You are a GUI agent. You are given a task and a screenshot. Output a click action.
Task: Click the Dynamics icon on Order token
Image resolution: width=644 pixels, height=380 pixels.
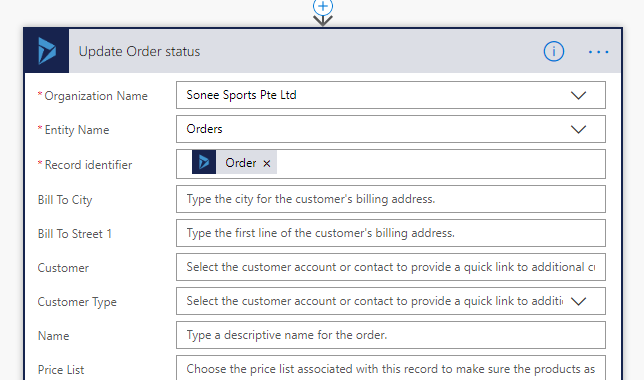(204, 162)
